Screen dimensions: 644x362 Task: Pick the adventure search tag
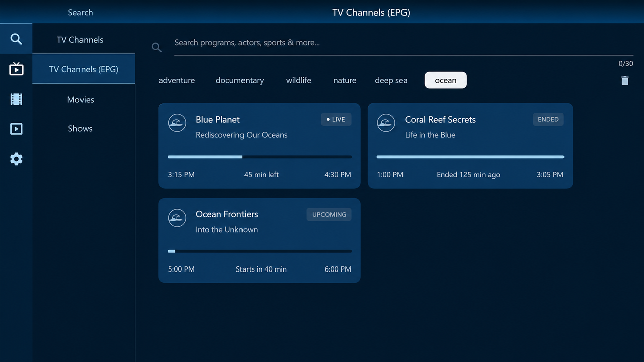point(177,80)
